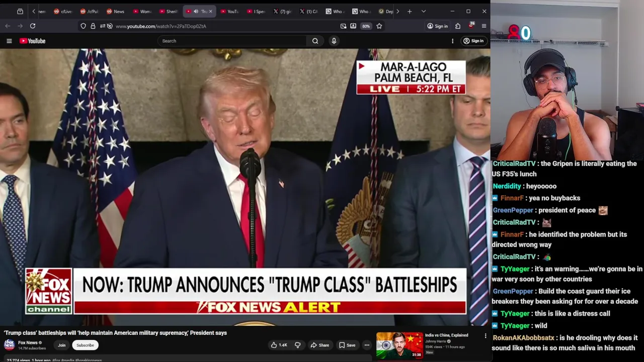Click the Firefox account Sign in button

click(437, 26)
